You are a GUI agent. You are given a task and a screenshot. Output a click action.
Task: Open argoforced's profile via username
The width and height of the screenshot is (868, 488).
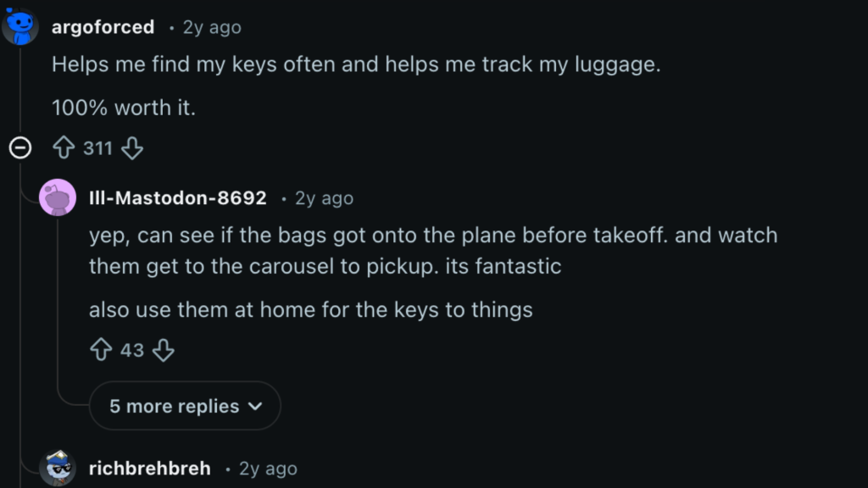coord(102,25)
